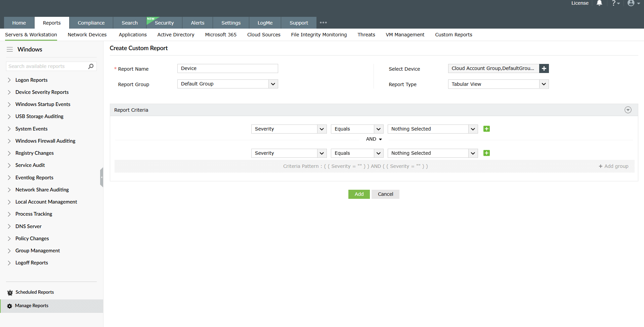644x327 pixels.
Task: Open first row Nothing Selected value dropdown
Action: pyautogui.click(x=433, y=129)
